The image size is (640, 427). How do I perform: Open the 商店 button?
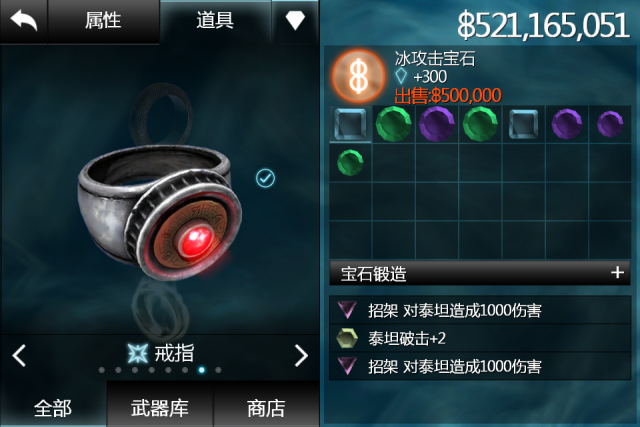click(266, 408)
